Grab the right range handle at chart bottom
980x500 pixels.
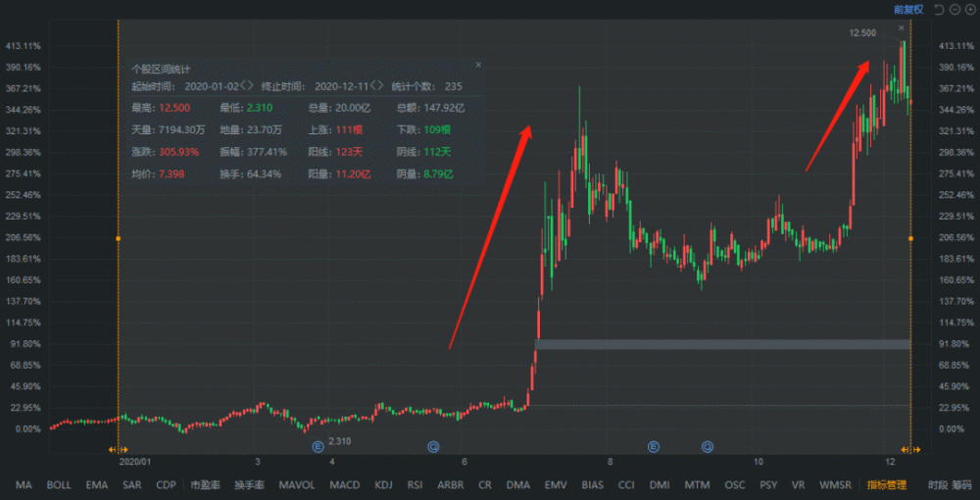[x=910, y=449]
